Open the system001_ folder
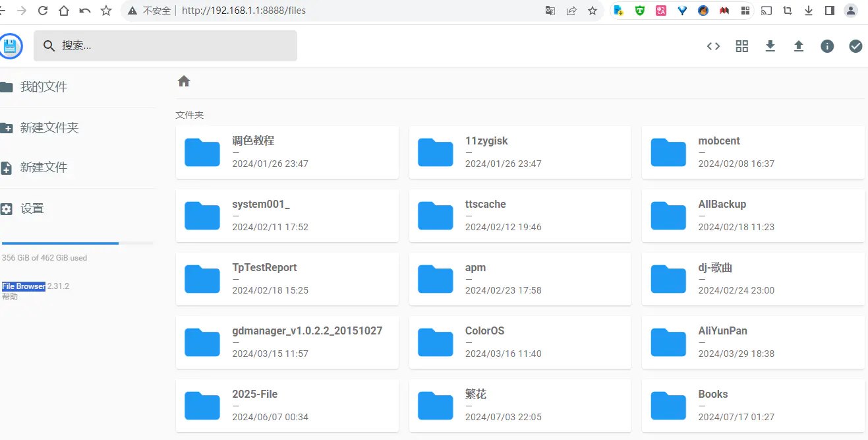This screenshot has height=440, width=868. point(287,216)
